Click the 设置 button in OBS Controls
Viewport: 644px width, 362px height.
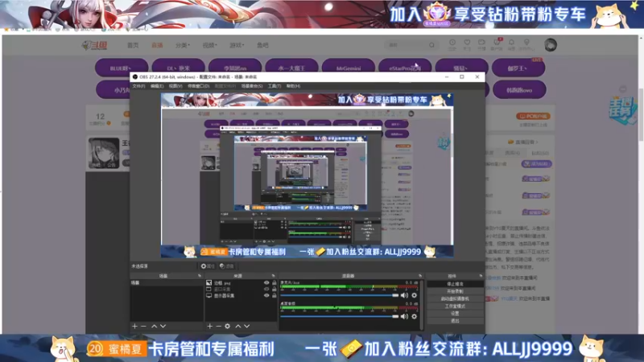(455, 314)
